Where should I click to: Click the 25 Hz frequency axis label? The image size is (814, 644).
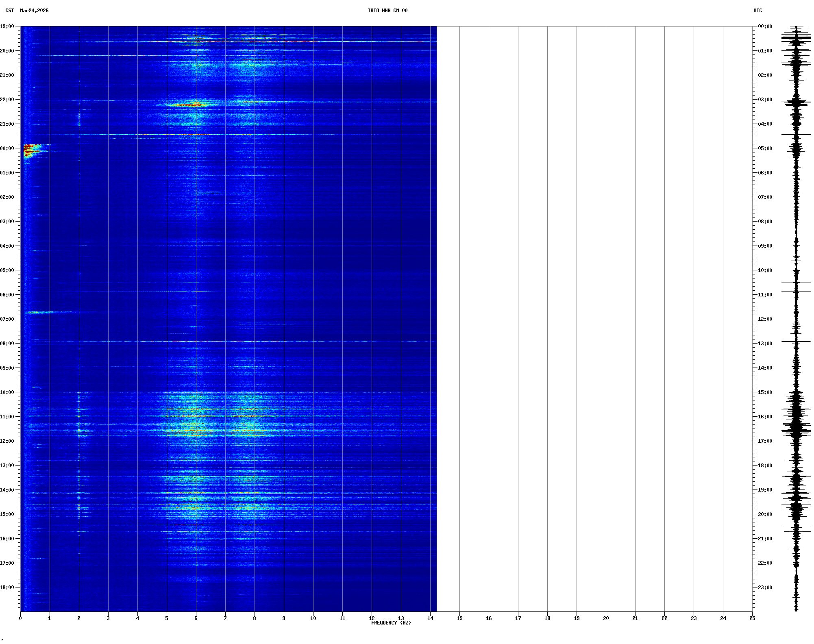(752, 618)
